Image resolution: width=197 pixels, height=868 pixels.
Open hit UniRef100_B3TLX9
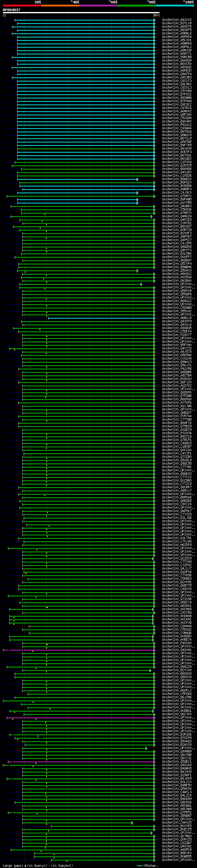pos(177,23)
